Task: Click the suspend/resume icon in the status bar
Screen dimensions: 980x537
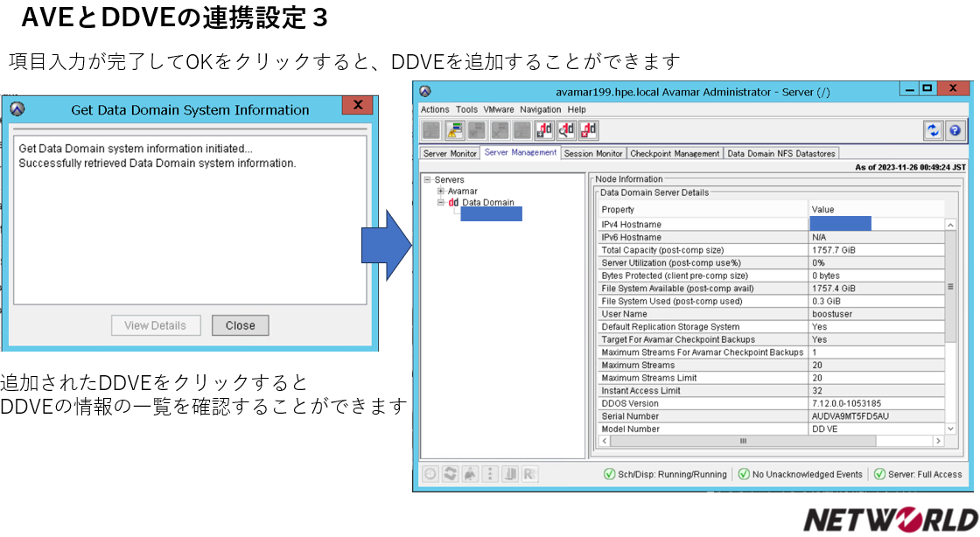Action: coord(449,473)
